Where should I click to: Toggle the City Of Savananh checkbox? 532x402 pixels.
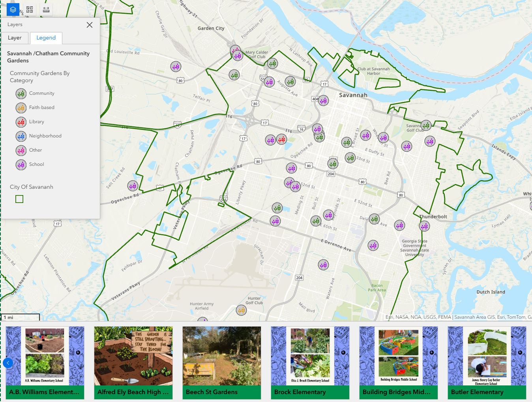(x=19, y=199)
